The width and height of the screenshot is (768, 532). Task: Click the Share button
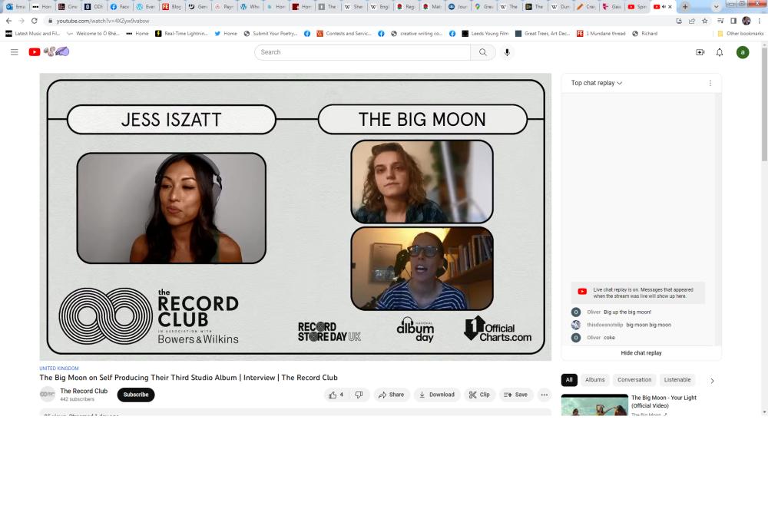(x=392, y=395)
